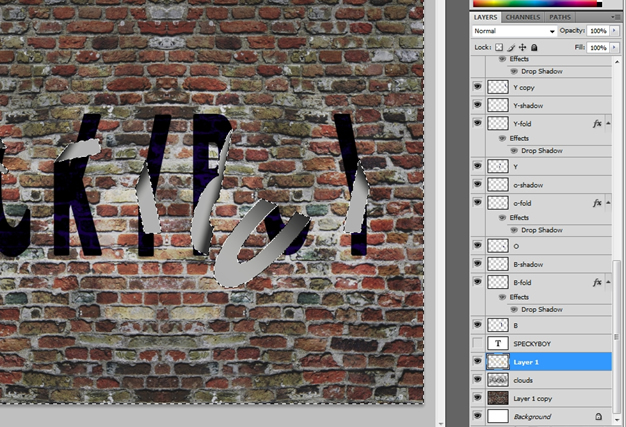Click the fx icon on Y-fold layer
The width and height of the screenshot is (626, 427).
pos(597,124)
